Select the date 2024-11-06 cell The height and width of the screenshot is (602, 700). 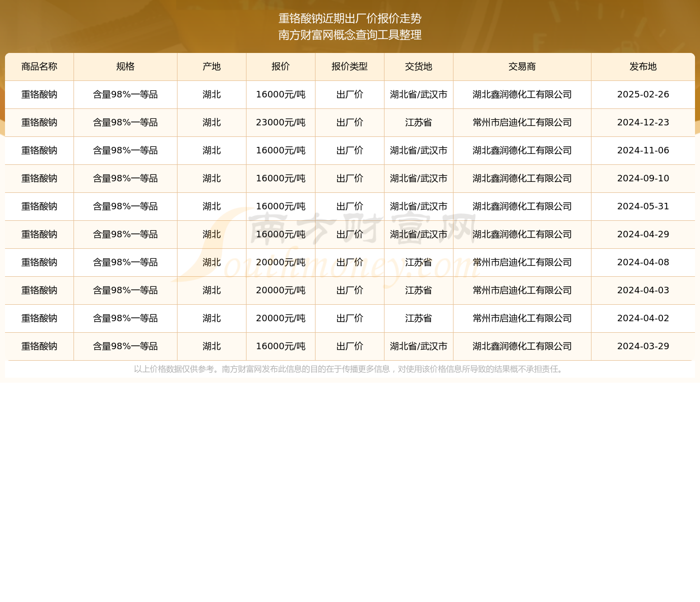point(643,151)
